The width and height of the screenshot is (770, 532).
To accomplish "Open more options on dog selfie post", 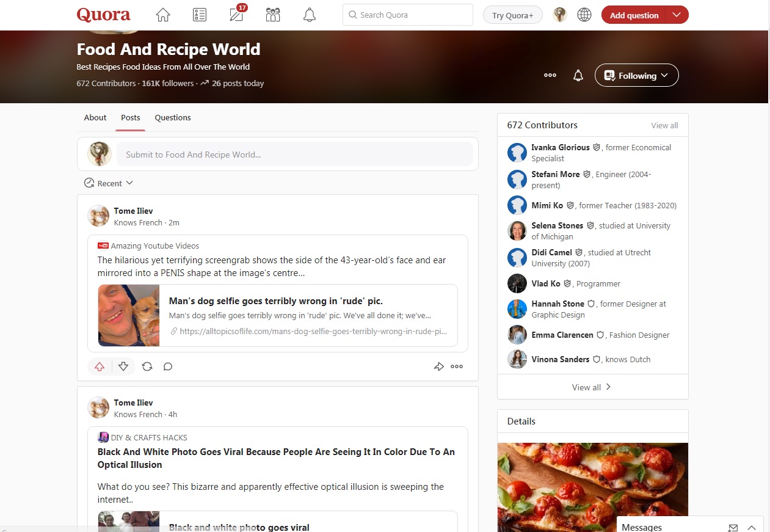I will tap(457, 366).
